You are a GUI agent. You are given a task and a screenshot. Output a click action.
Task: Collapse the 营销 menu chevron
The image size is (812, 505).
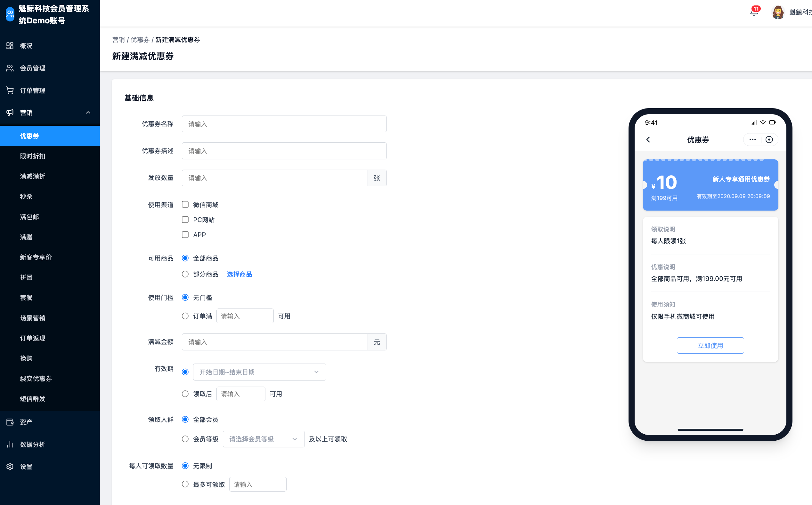pyautogui.click(x=88, y=113)
